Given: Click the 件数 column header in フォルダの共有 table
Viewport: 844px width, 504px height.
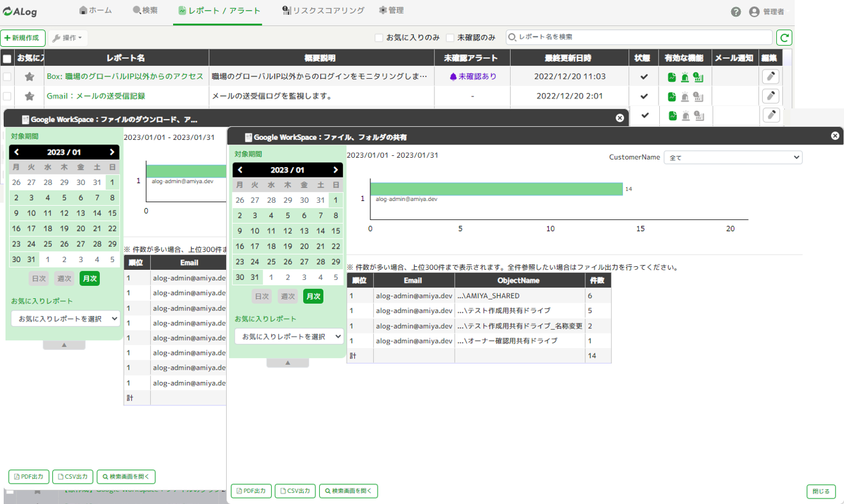Looking at the screenshot, I should click(598, 280).
